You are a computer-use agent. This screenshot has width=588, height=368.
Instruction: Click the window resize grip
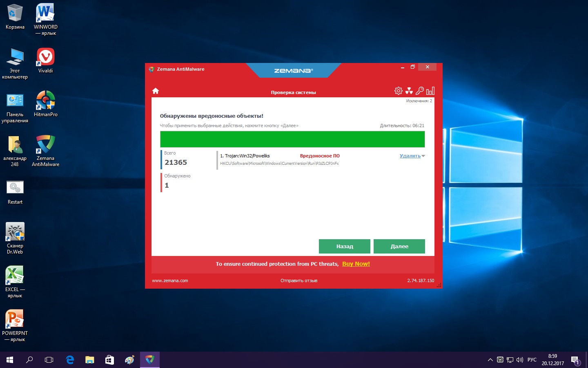coord(439,285)
